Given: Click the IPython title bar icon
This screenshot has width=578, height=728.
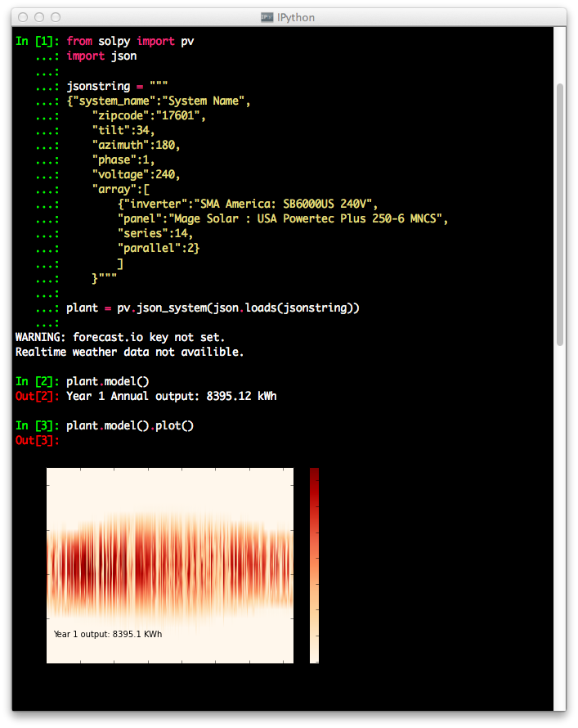Looking at the screenshot, I should tap(267, 17).
